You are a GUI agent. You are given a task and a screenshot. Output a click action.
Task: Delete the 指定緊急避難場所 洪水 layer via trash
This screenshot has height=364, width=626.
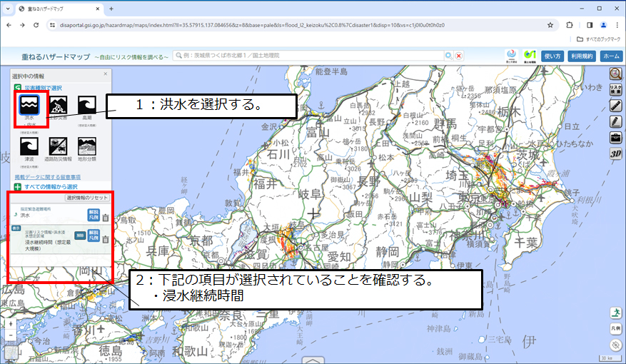coord(106,218)
